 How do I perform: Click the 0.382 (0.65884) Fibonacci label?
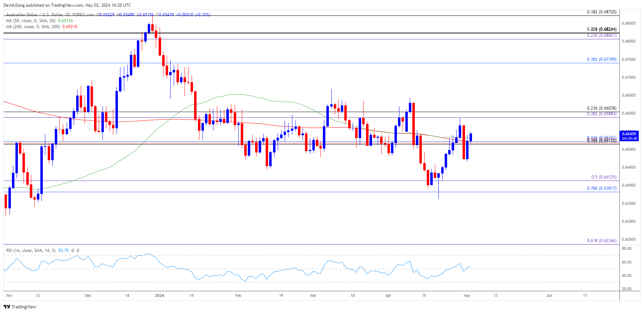[x=602, y=114]
